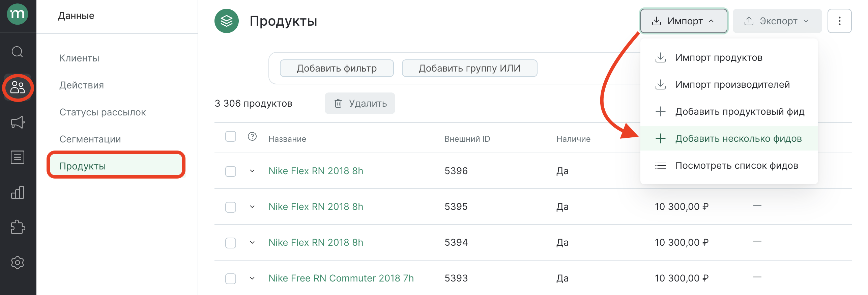
Task: Open the three-dot more options menu
Action: 839,21
